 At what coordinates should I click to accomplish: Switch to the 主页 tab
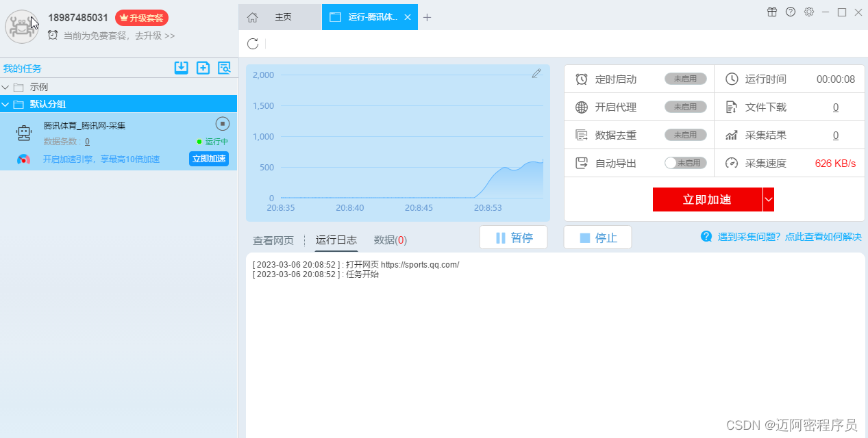[283, 17]
